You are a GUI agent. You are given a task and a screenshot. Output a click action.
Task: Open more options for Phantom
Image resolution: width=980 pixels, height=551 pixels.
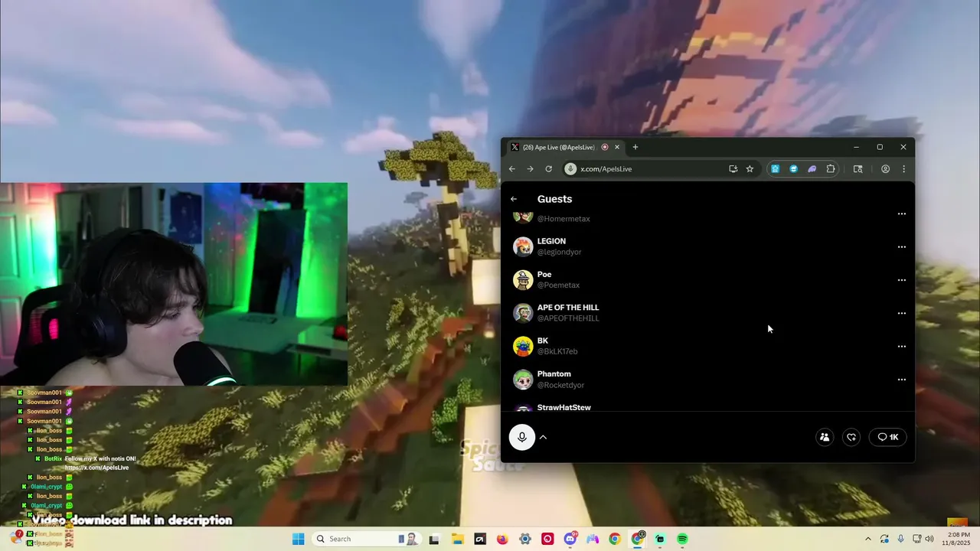click(x=901, y=380)
